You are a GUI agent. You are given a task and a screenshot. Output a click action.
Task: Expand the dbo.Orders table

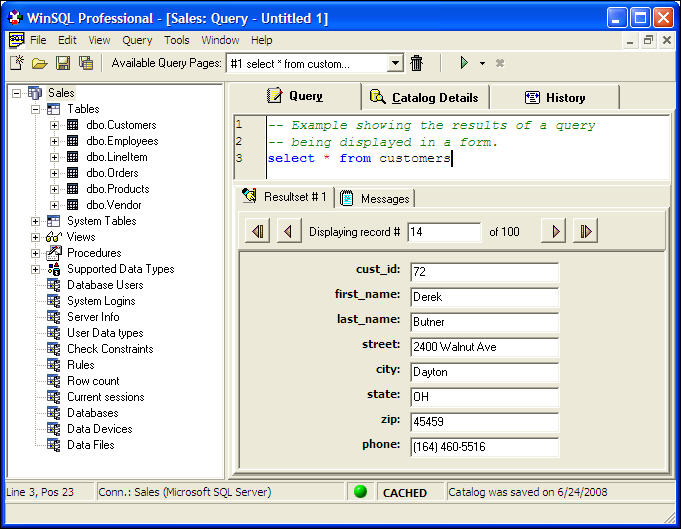(x=54, y=173)
